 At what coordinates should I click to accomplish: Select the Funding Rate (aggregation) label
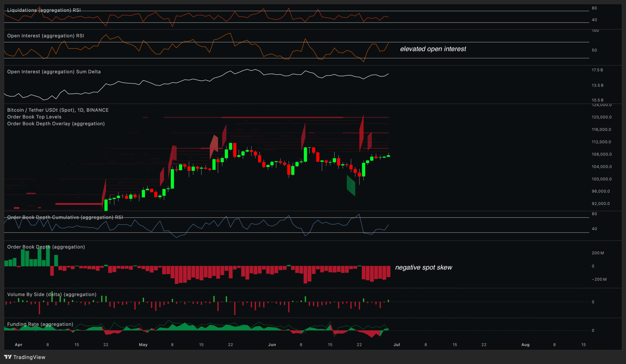tap(40, 324)
